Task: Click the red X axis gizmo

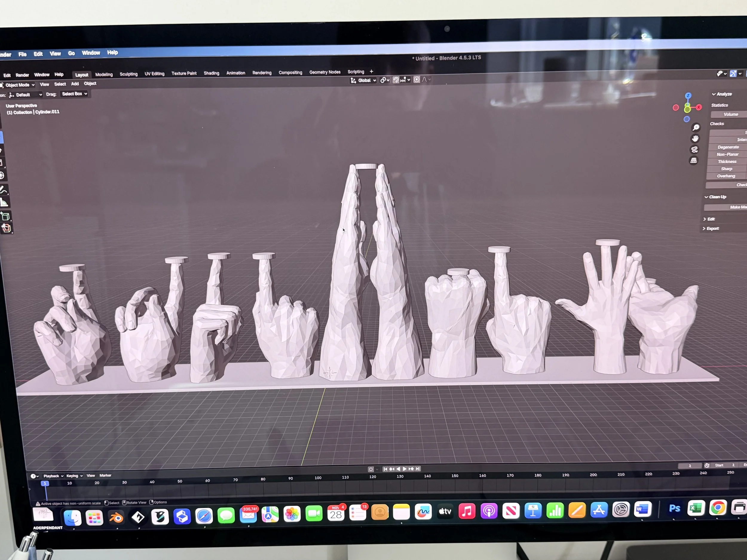Action: coord(699,107)
